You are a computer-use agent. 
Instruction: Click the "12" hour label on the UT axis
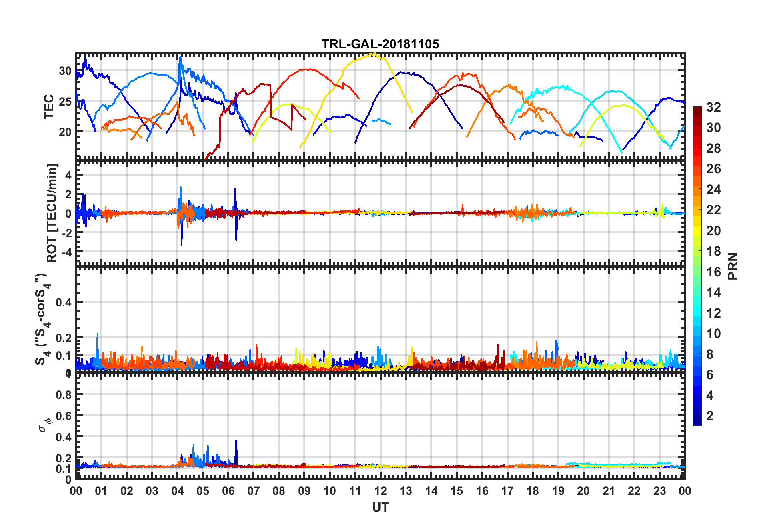(380, 491)
